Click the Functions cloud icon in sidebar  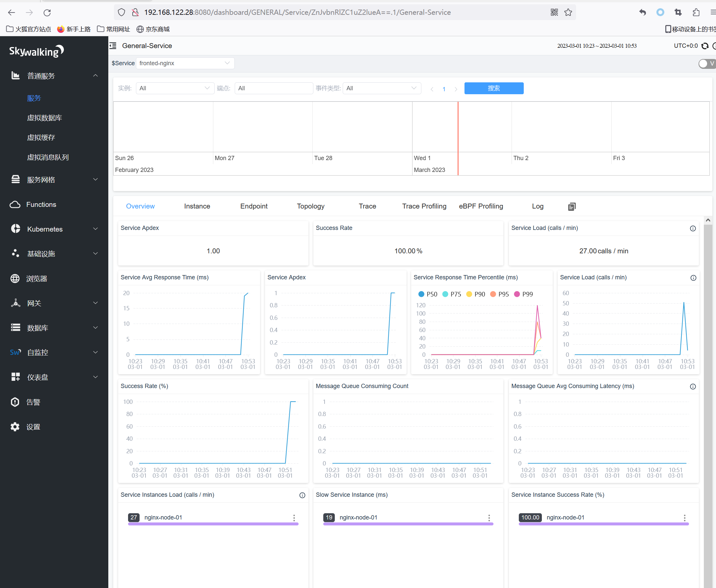coord(15,205)
